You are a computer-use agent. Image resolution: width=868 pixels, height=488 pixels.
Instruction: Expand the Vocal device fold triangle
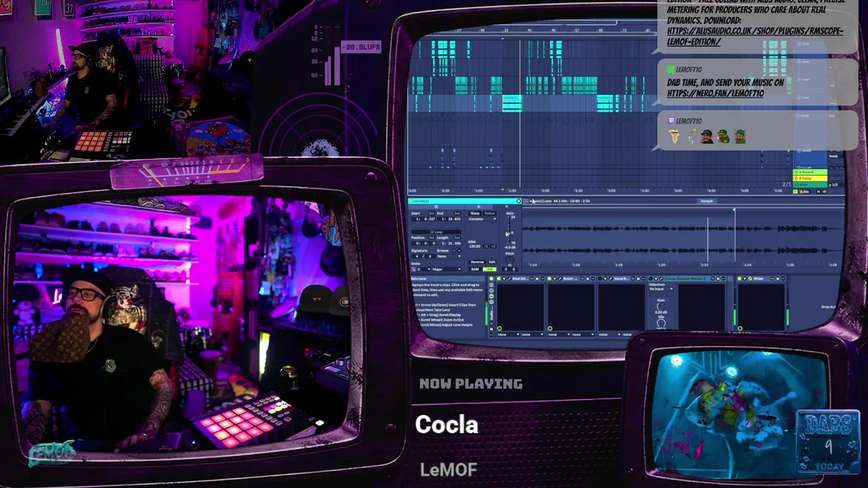click(605, 279)
